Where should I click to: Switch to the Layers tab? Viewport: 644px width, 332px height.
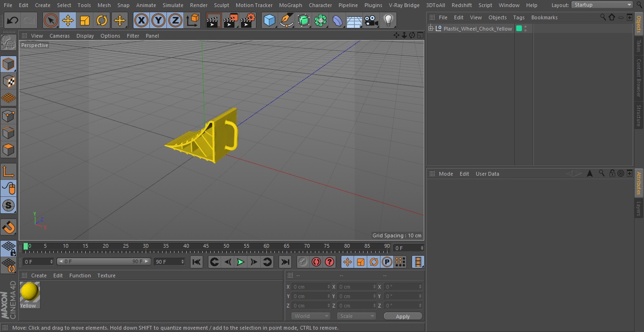(x=639, y=209)
